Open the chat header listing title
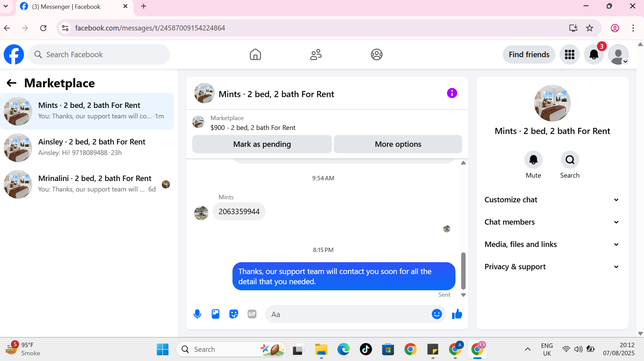The width and height of the screenshot is (644, 361). pyautogui.click(x=276, y=94)
